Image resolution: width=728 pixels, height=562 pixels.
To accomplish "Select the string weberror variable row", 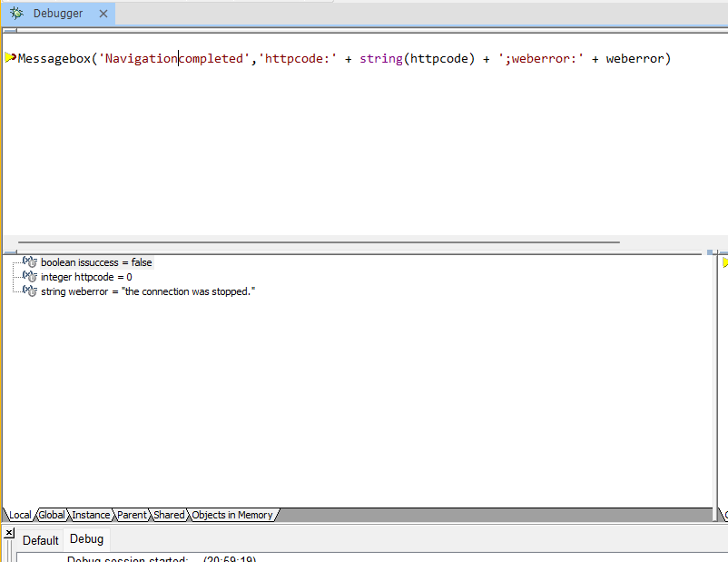I will click(148, 291).
